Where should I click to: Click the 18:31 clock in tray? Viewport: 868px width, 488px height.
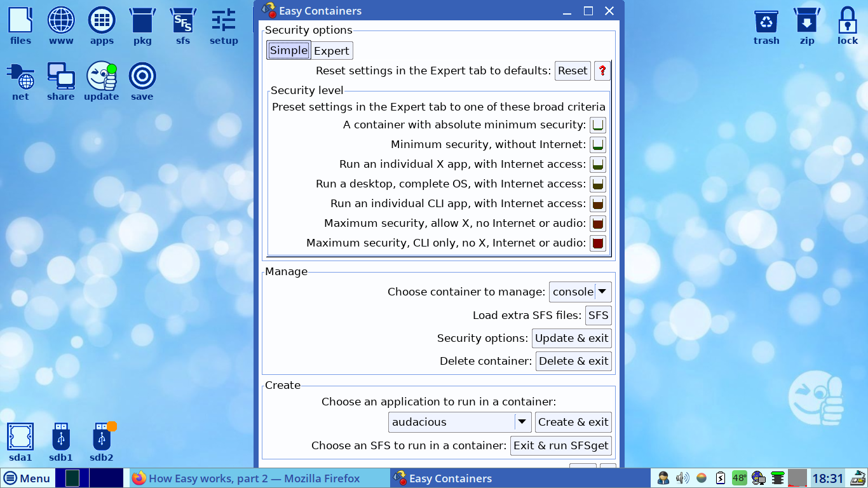[827, 478]
